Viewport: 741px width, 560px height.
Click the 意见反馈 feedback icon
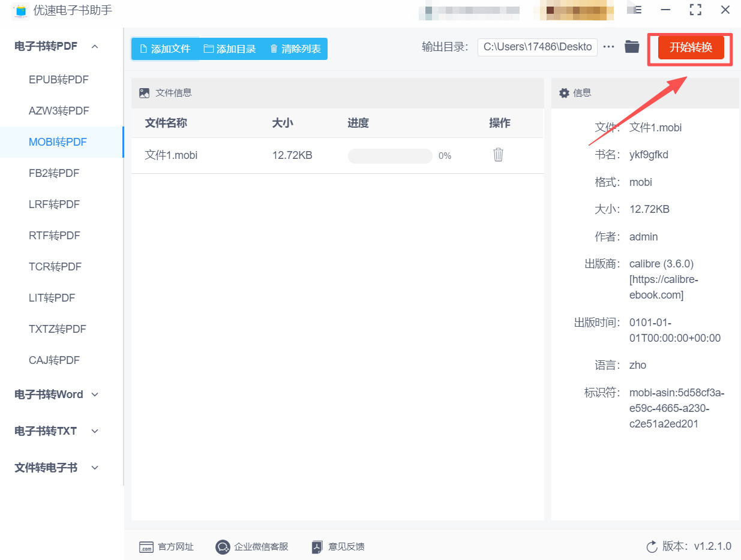tap(317, 547)
